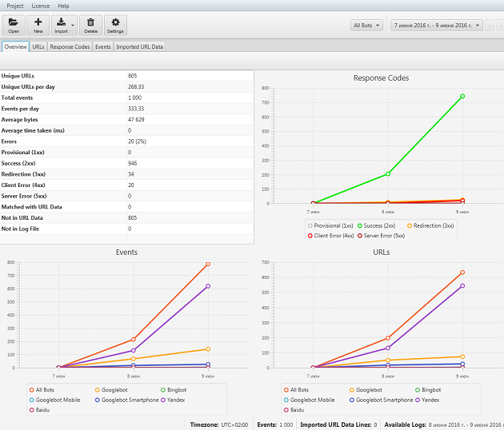The image size is (504, 430).
Task: Click the Not in Log File row
Action: tap(127, 229)
